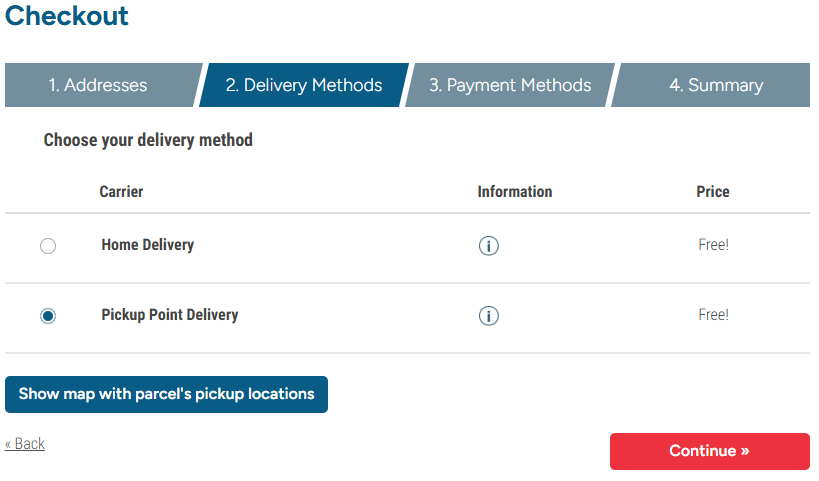Screen dimensions: 819x481
Task: Click the Home Delivery carrier label
Action: click(148, 245)
